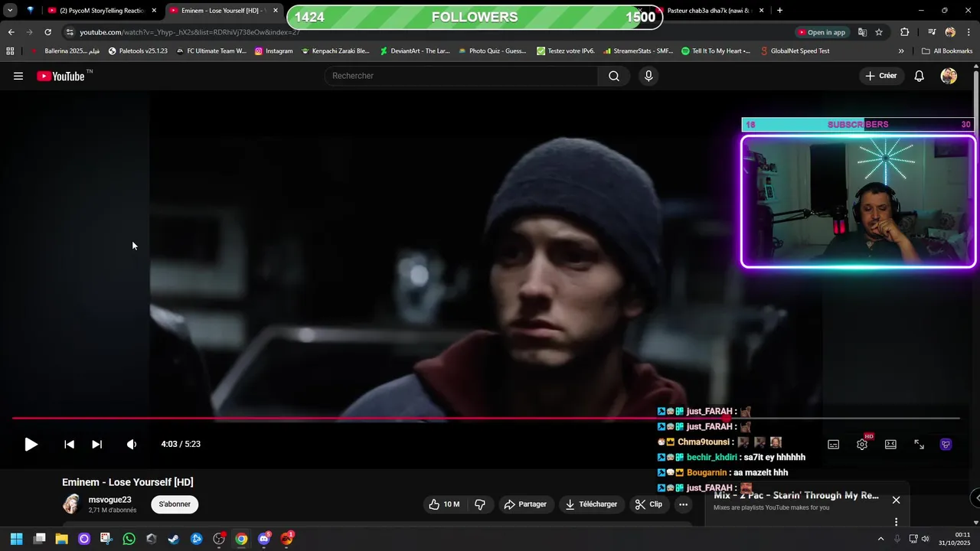Image resolution: width=980 pixels, height=551 pixels.
Task: Open Steam from the taskbar
Action: point(174,539)
